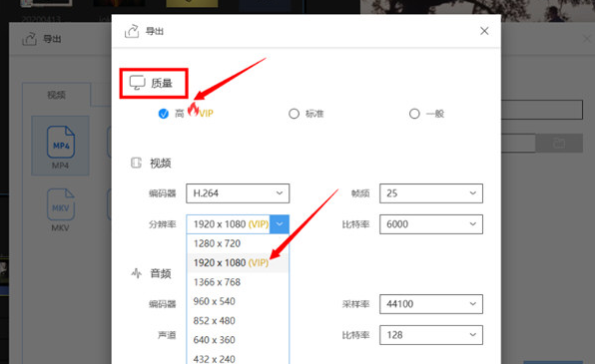595x364 pixels.
Task: Click the film icon beside 视频 section
Action: tap(136, 163)
